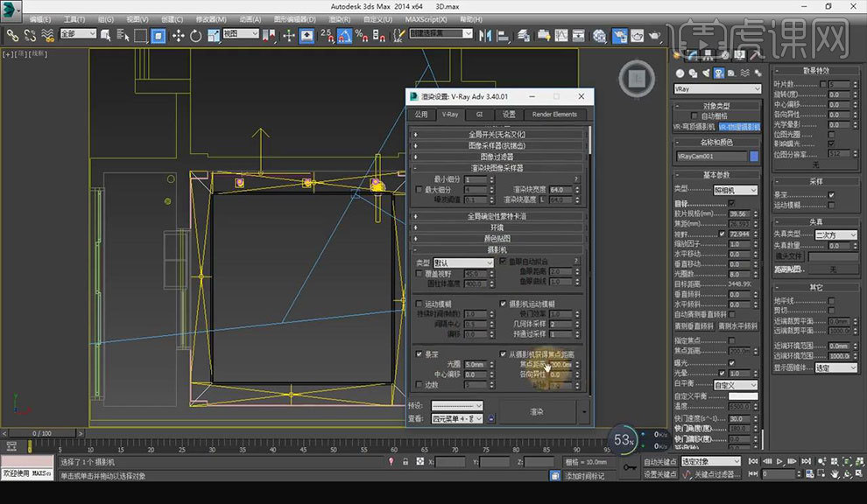Click 自动关键点 button
This screenshot has width=867, height=504.
(660, 461)
